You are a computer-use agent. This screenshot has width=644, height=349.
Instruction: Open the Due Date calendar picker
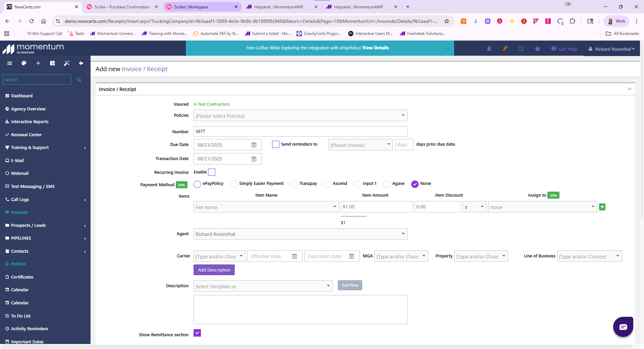(x=254, y=145)
